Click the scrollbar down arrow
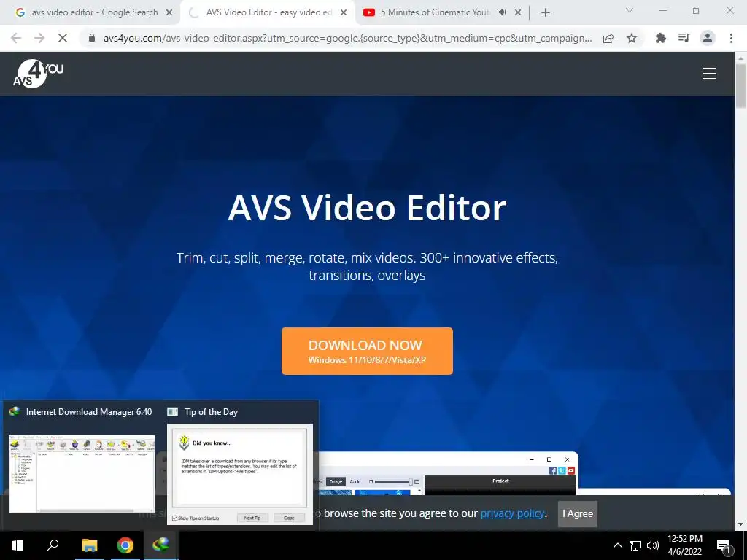The height and width of the screenshot is (560, 747). (x=740, y=524)
